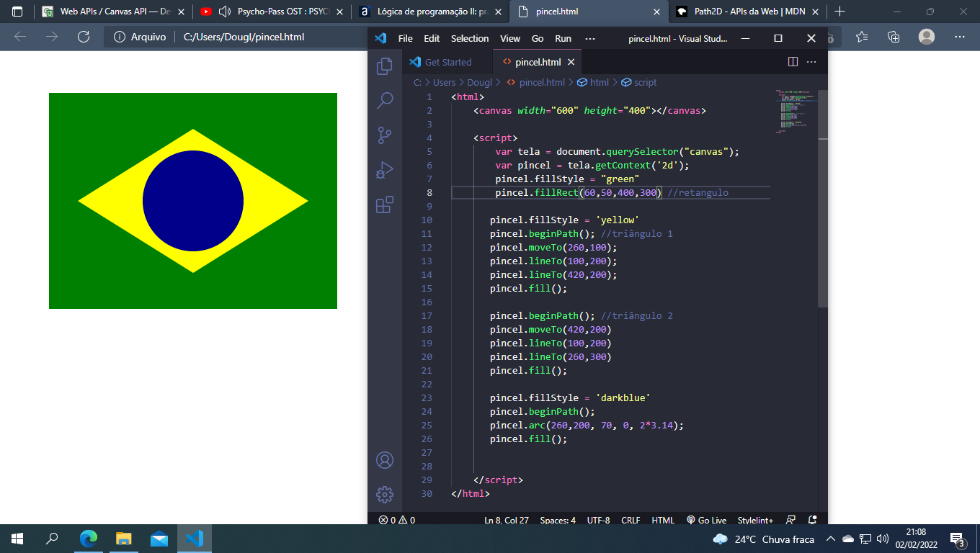Mute the Psycho-Pass OST tab audio
This screenshot has height=553, width=980.
tap(224, 12)
